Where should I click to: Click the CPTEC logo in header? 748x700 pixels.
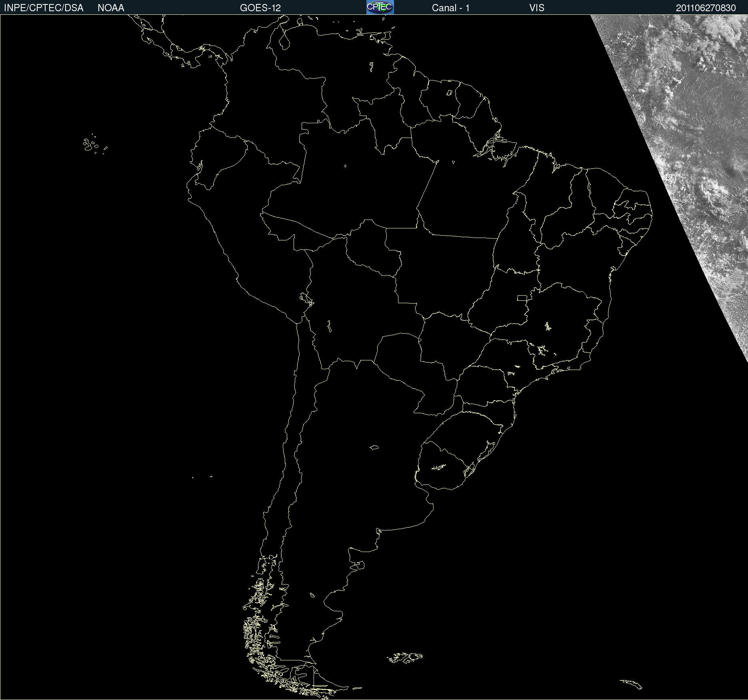pos(380,7)
